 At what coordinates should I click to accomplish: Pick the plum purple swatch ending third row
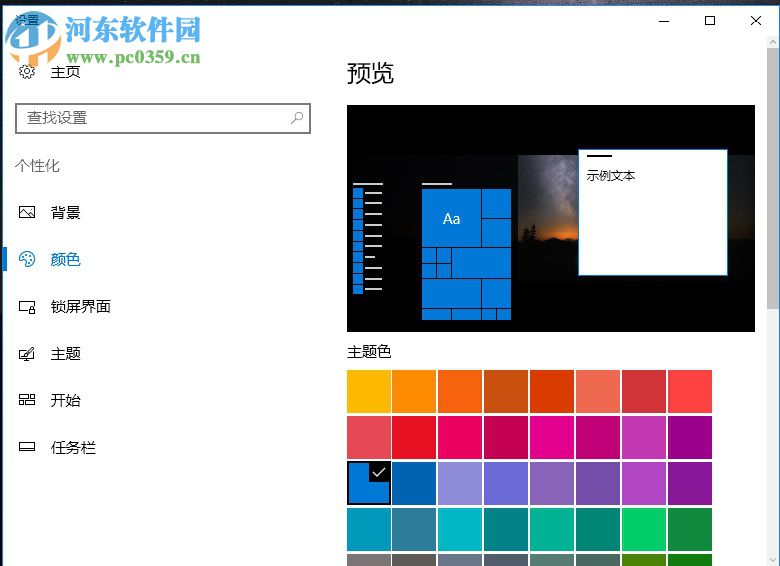(690, 483)
